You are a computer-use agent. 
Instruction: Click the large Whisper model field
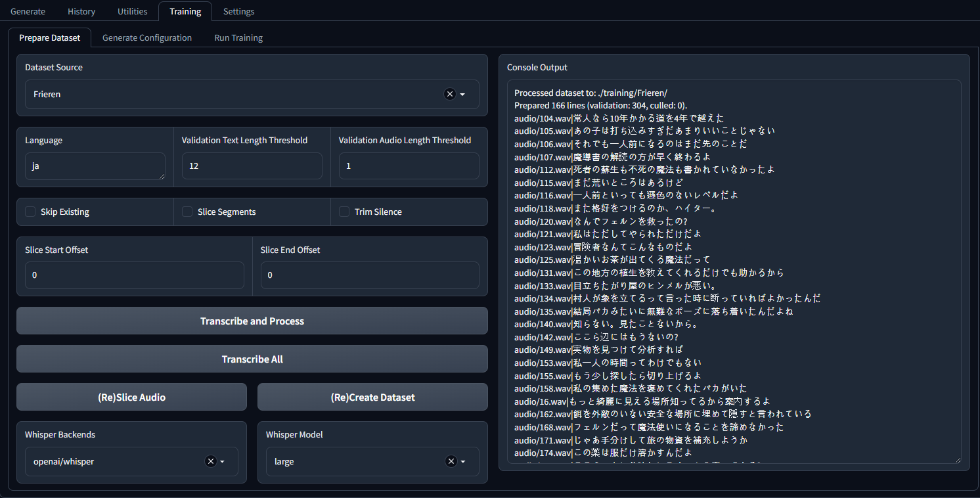click(x=372, y=462)
